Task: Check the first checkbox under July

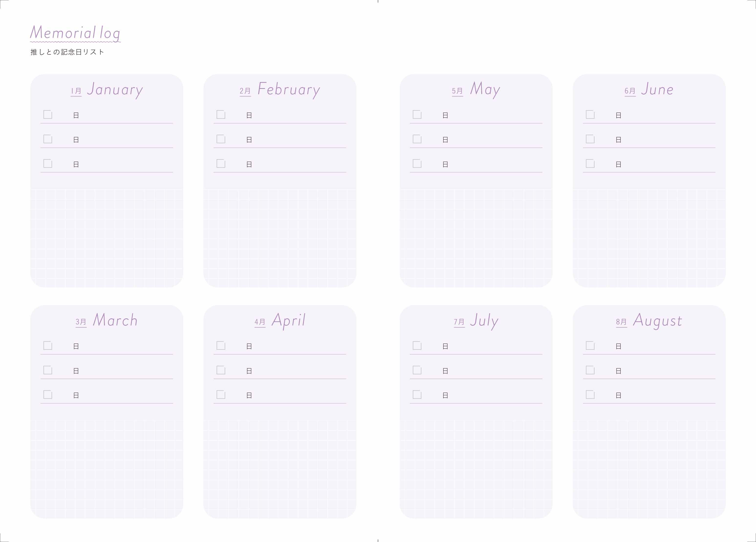Action: coord(417,345)
